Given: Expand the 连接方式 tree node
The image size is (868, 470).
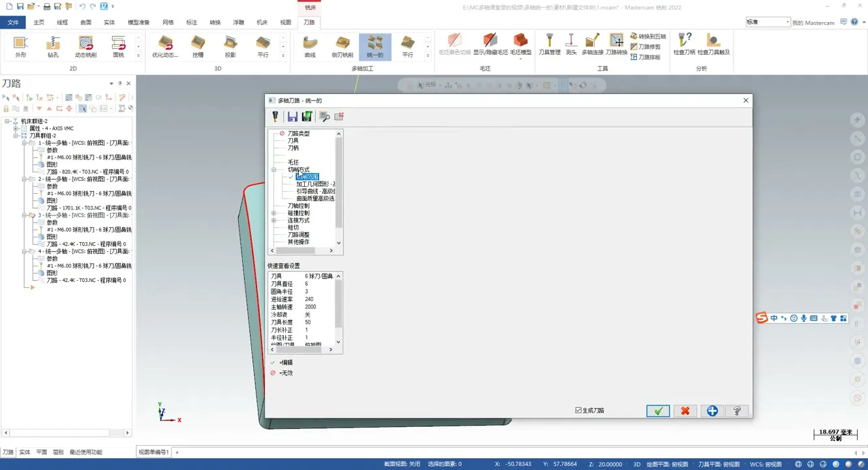Looking at the screenshot, I should tap(274, 221).
